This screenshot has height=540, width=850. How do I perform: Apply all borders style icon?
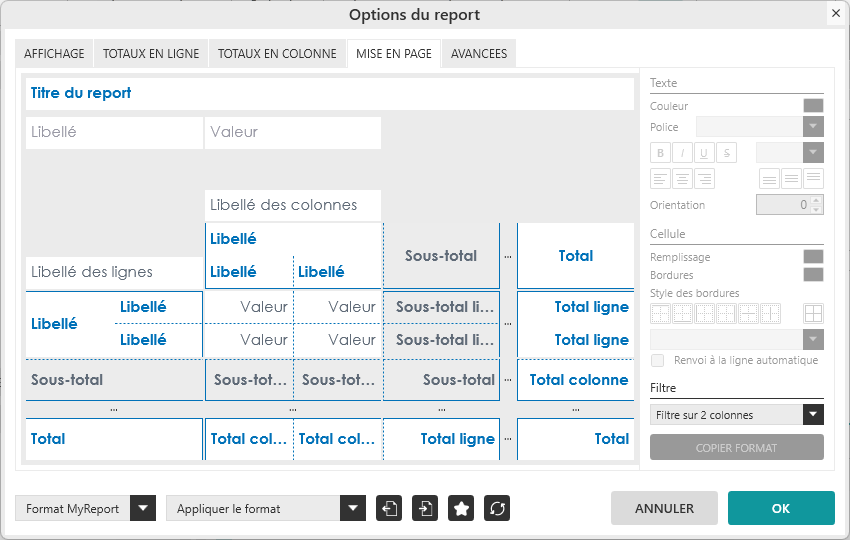(813, 313)
